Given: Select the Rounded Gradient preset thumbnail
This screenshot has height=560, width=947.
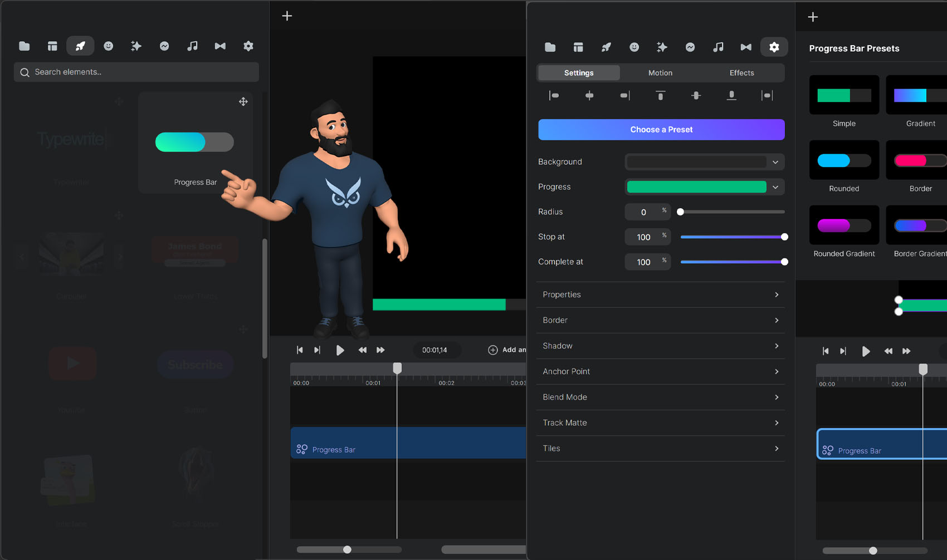Looking at the screenshot, I should (x=844, y=225).
